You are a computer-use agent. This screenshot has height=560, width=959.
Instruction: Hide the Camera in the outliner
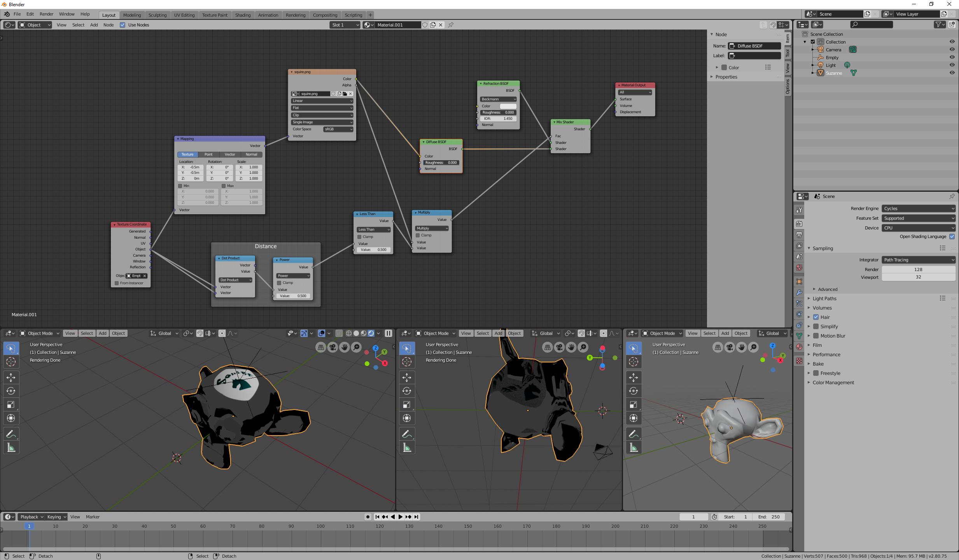pyautogui.click(x=952, y=49)
